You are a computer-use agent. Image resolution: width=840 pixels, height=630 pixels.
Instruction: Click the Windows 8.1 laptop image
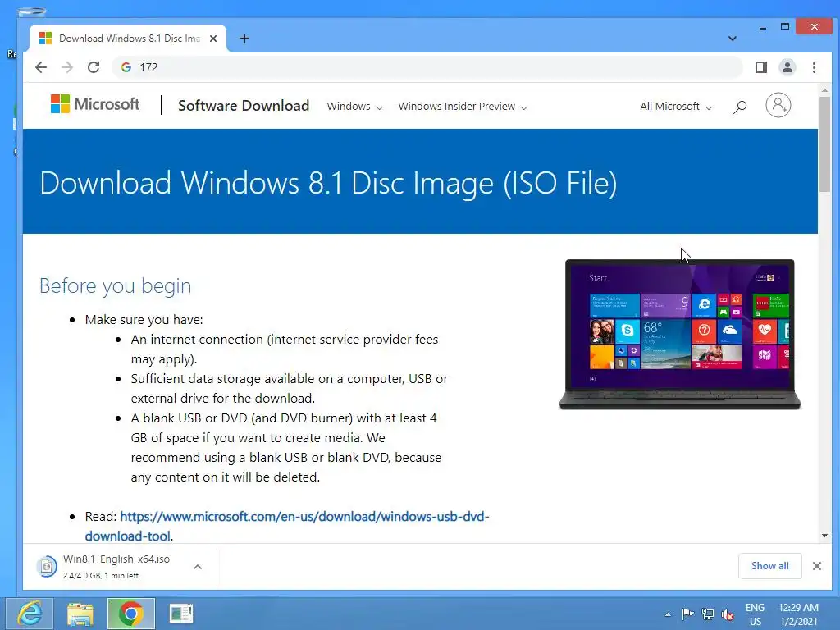(x=679, y=335)
